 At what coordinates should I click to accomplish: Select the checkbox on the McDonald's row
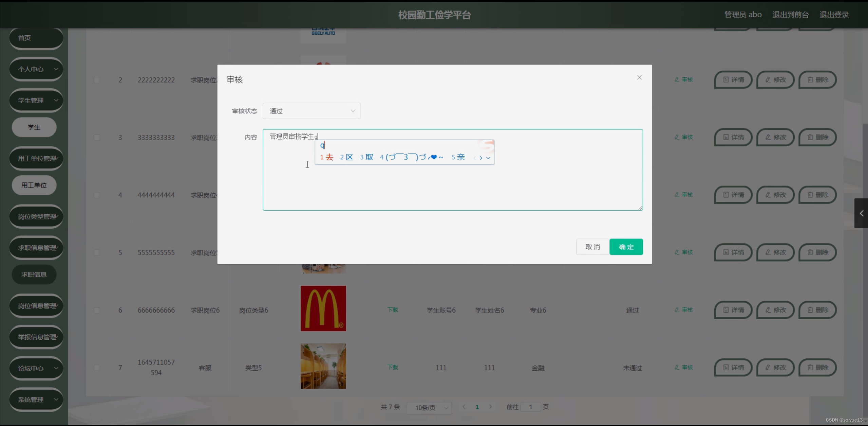pyautogui.click(x=97, y=310)
